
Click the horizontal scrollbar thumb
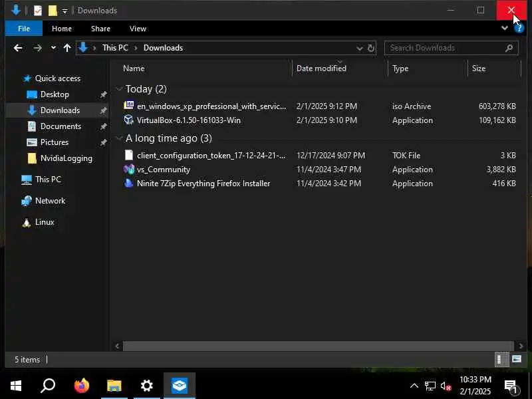point(319,346)
